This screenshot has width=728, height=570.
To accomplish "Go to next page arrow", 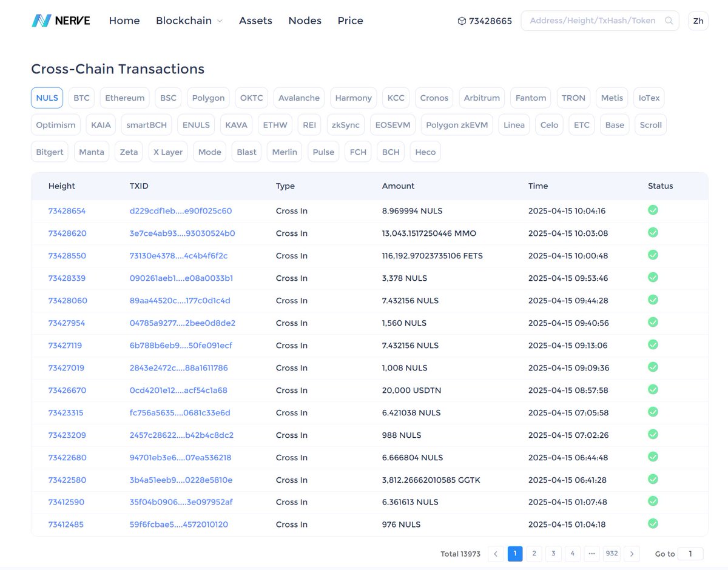I will (632, 554).
